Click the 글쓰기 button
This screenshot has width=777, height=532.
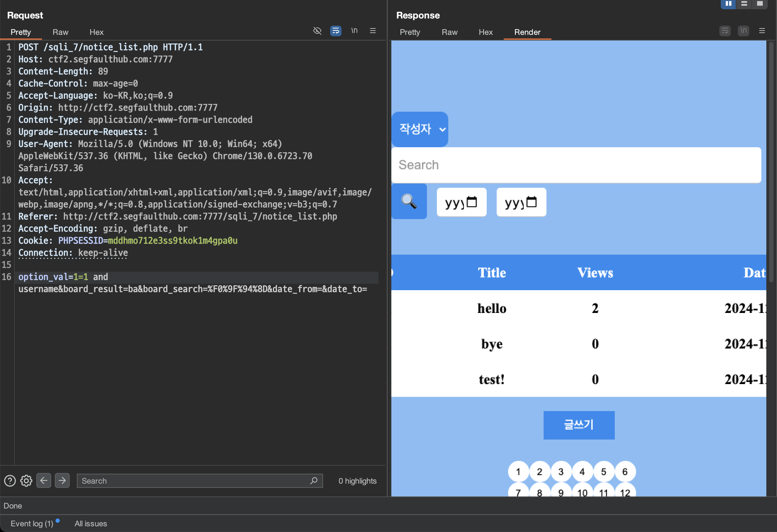tap(578, 425)
